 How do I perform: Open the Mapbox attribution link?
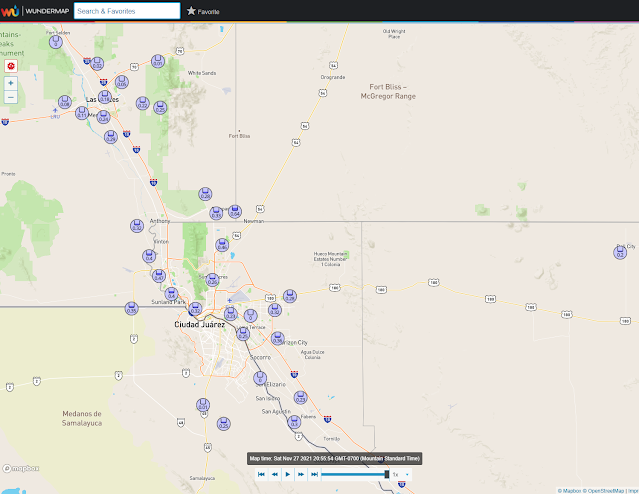point(569,491)
